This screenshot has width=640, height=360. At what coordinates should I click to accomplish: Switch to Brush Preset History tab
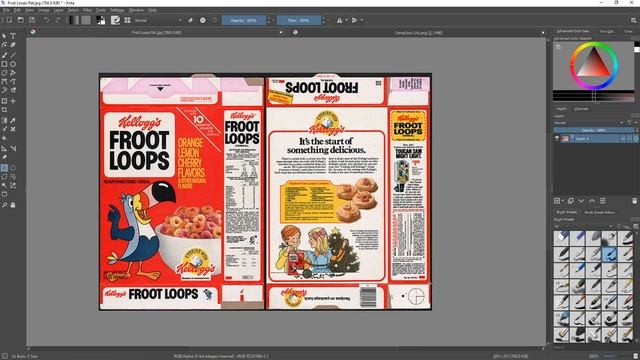[600, 213]
